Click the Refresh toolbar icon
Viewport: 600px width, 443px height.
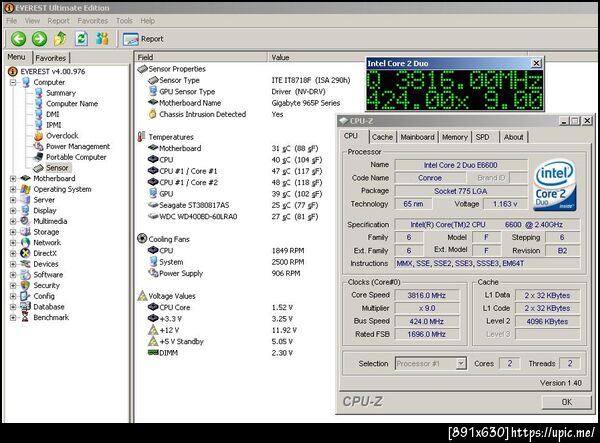point(82,39)
